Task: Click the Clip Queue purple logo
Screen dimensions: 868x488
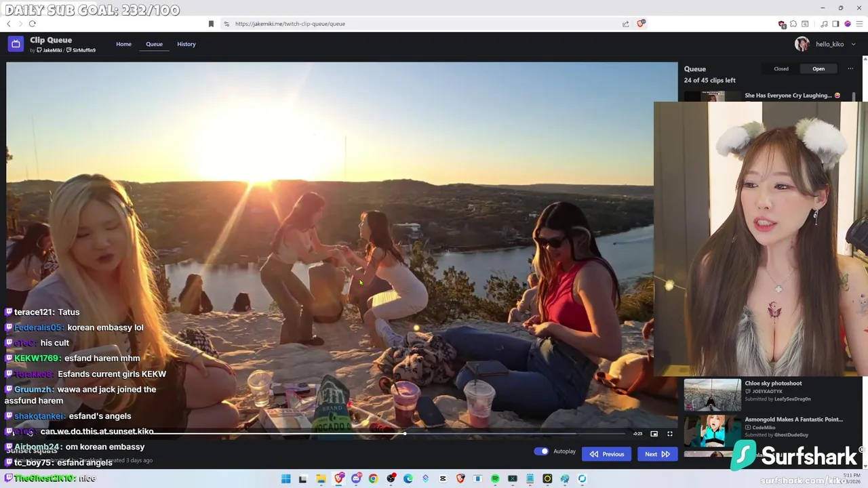Action: (x=16, y=44)
